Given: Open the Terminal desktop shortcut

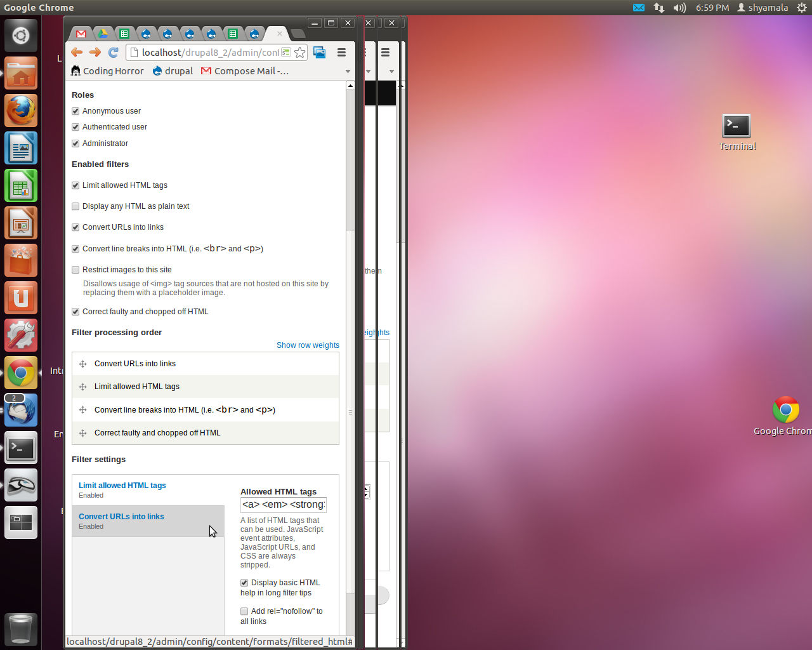Looking at the screenshot, I should tap(737, 126).
